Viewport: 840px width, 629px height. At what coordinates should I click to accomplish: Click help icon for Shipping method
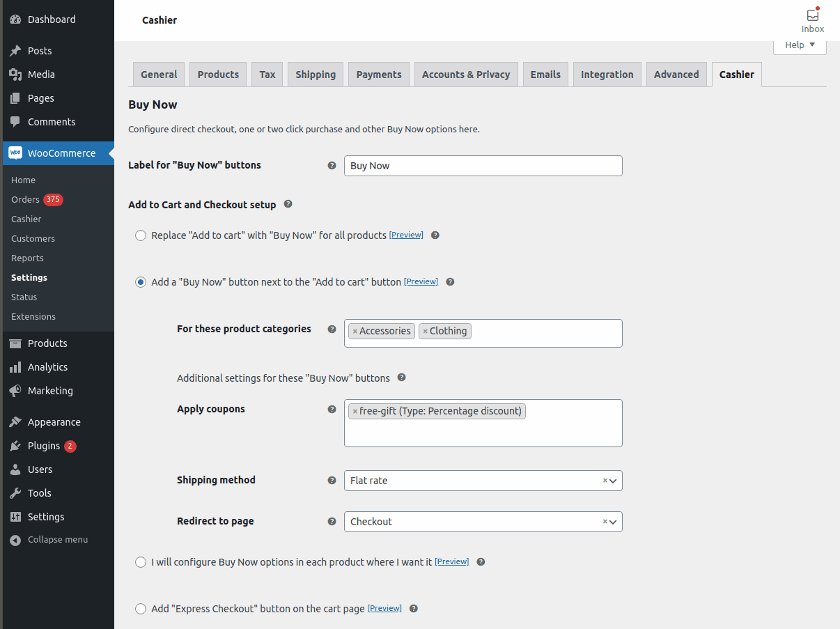point(332,480)
